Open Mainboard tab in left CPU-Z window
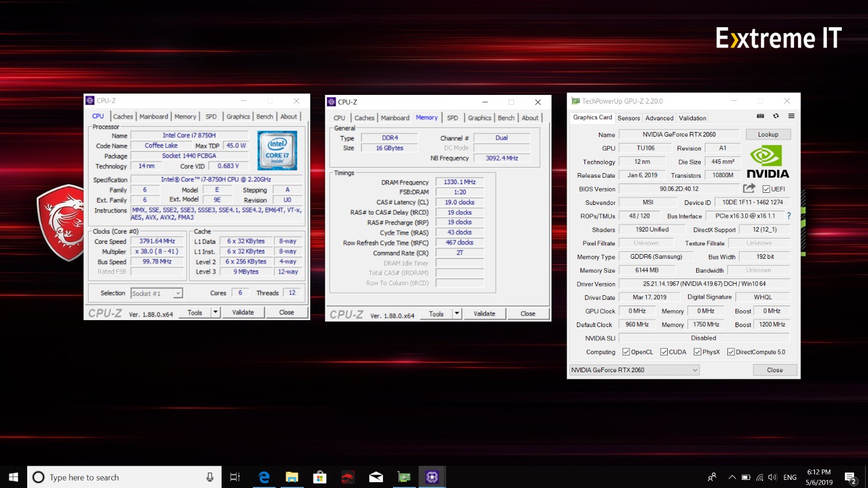The image size is (868, 488). point(153,116)
